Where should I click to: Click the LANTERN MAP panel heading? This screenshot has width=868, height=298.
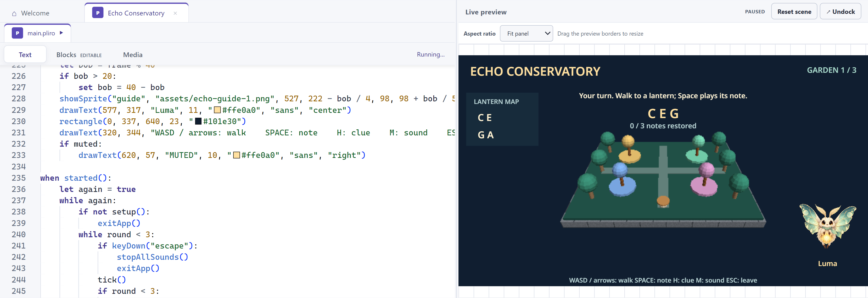click(x=496, y=101)
